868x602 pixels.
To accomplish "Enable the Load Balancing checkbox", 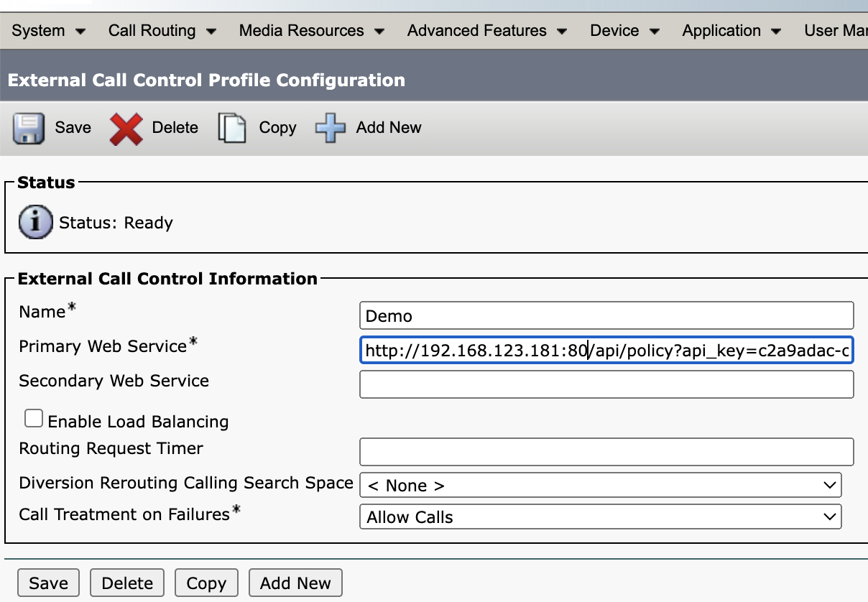I will tap(33, 417).
